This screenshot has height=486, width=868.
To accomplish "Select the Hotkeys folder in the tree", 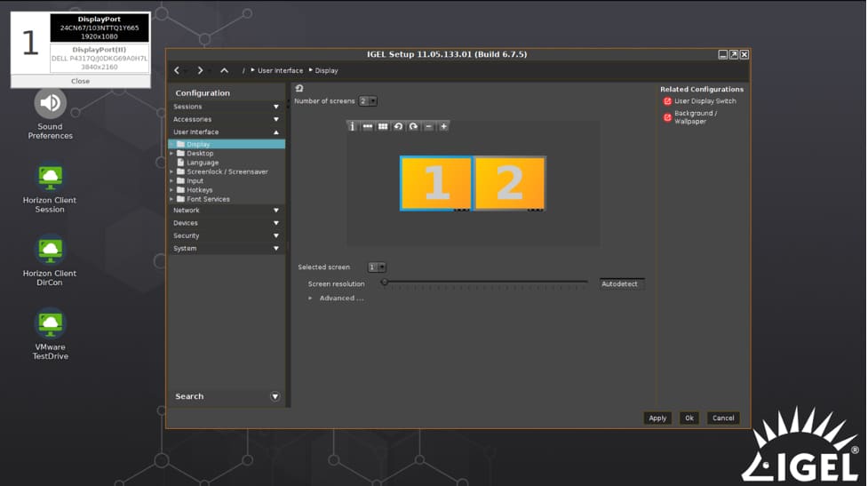I will (x=199, y=190).
